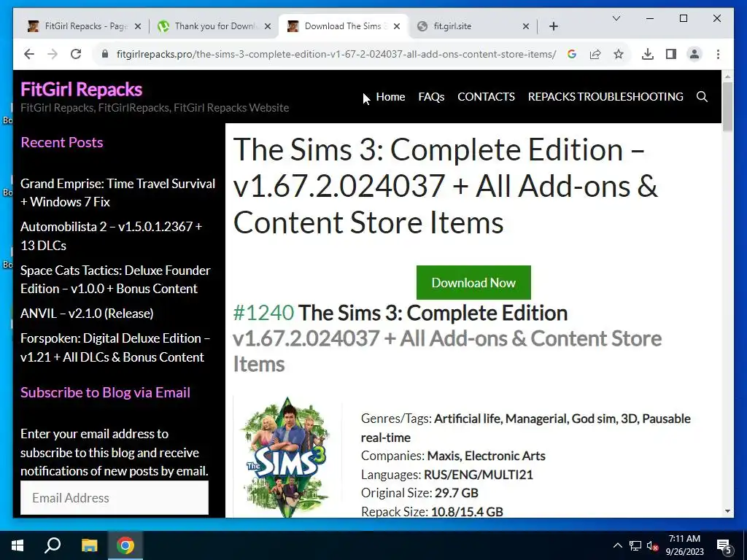
Task: Open REPACKS TROUBLESHOOTING menu item
Action: pyautogui.click(x=605, y=97)
